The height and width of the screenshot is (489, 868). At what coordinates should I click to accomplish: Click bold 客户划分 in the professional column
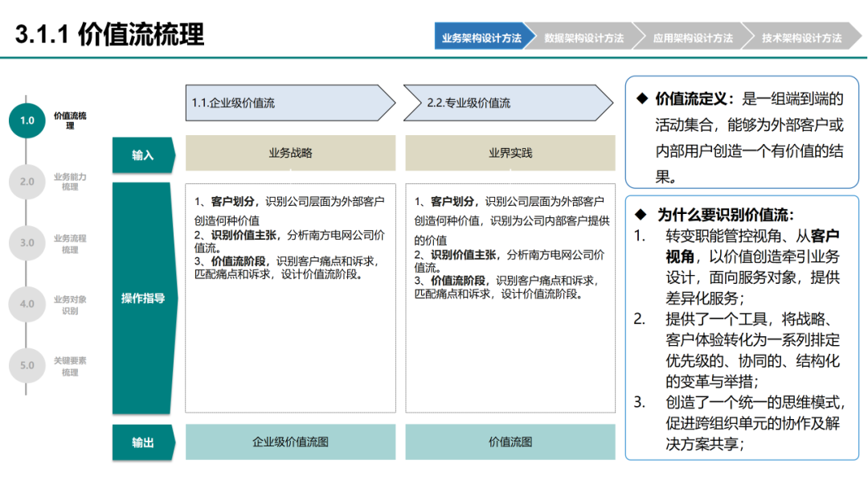click(452, 202)
